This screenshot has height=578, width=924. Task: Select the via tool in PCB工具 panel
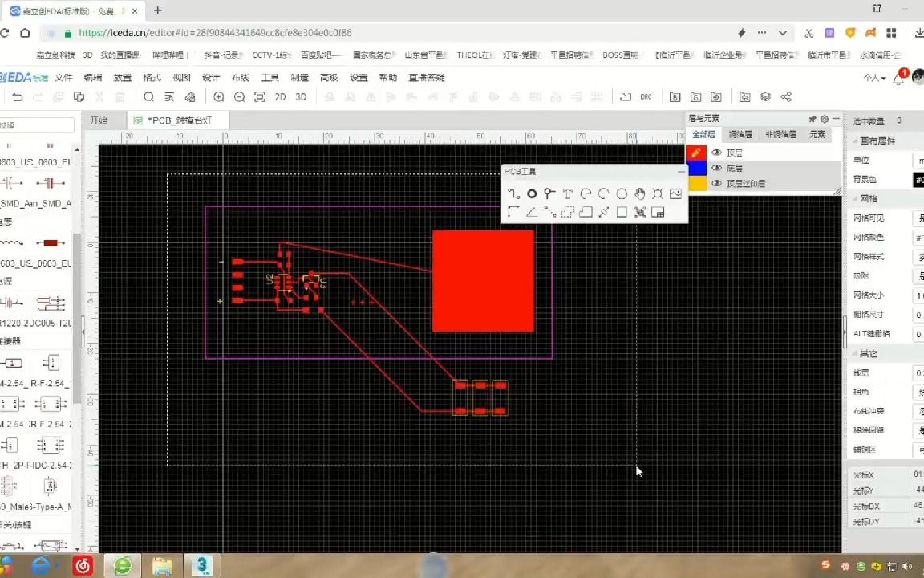[532, 193]
